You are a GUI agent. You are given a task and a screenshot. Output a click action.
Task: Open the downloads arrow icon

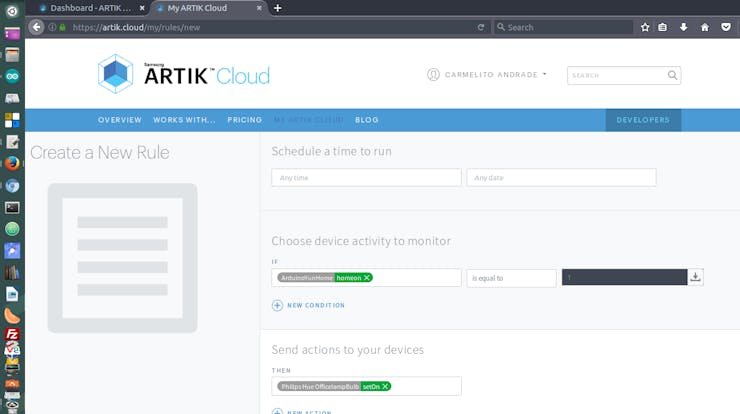tap(683, 27)
